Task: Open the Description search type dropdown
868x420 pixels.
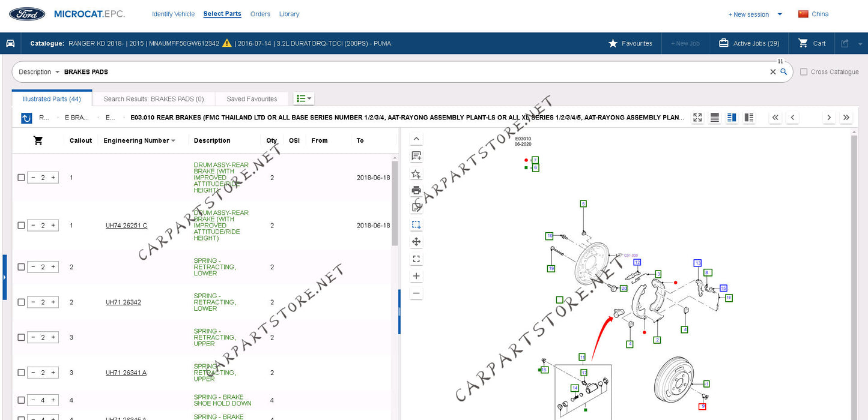Action: (39, 72)
